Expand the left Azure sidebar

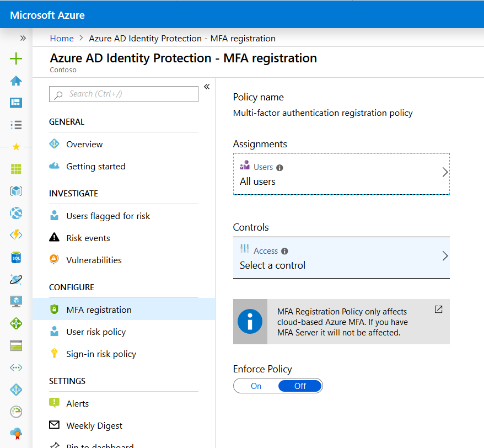click(23, 38)
